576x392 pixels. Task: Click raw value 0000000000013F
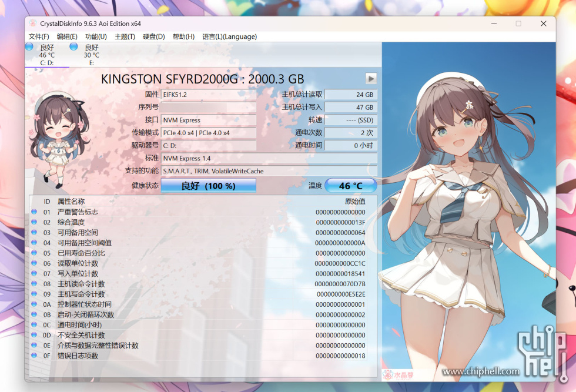(x=340, y=222)
